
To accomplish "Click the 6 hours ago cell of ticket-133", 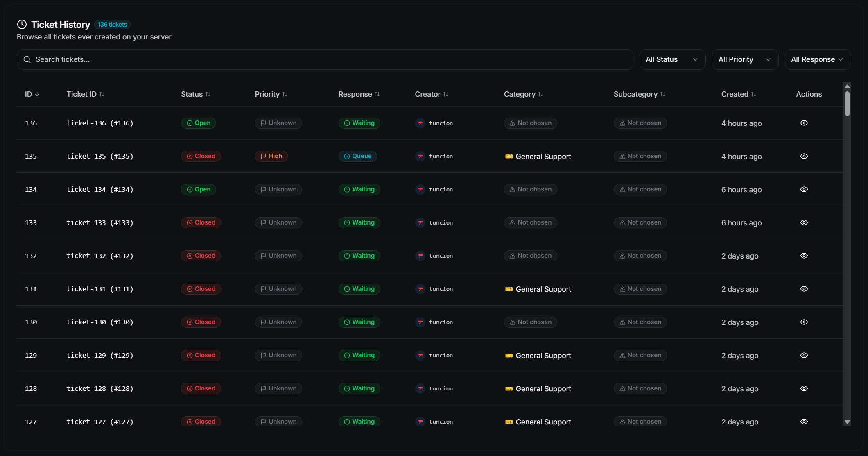I will (x=741, y=223).
